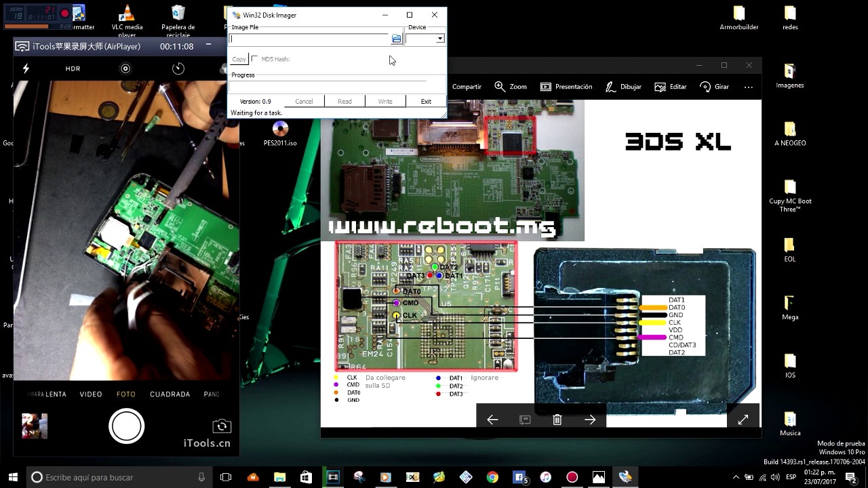Screen dimensions: 868x488
Task: Open the Action Center notifications icon
Action: (x=851, y=477)
